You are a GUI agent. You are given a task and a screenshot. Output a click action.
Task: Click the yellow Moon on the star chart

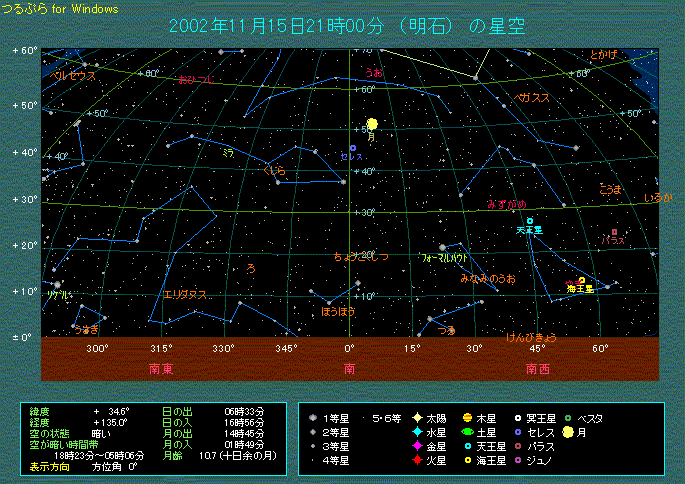[x=372, y=124]
